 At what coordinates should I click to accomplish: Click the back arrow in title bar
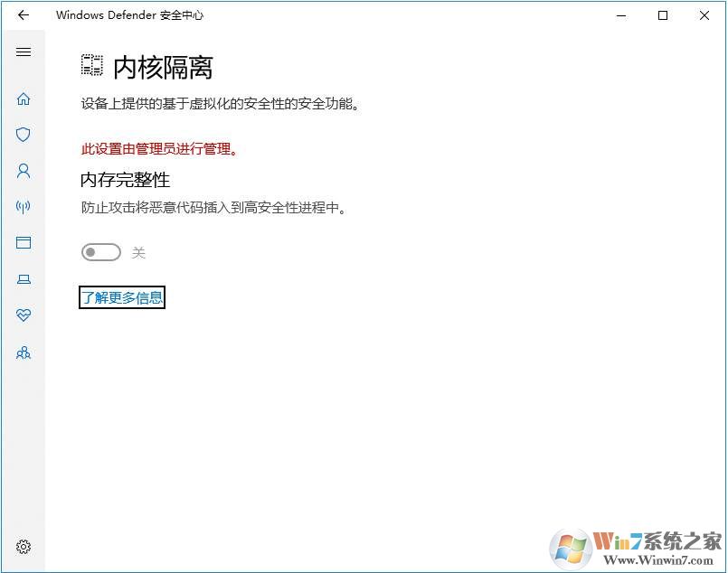24,15
